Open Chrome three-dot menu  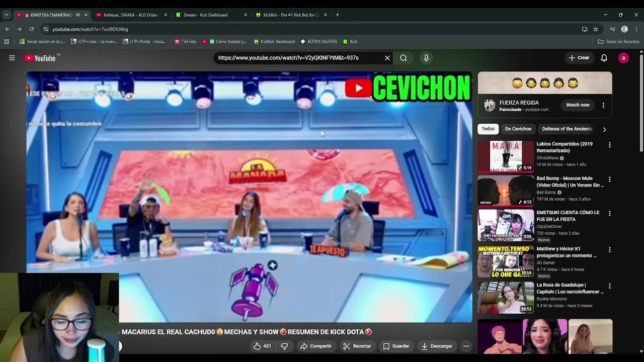(636, 29)
